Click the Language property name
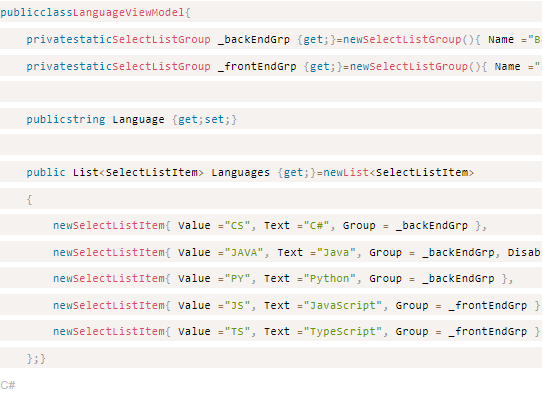Viewport: 543px width, 394px height. click(x=139, y=119)
